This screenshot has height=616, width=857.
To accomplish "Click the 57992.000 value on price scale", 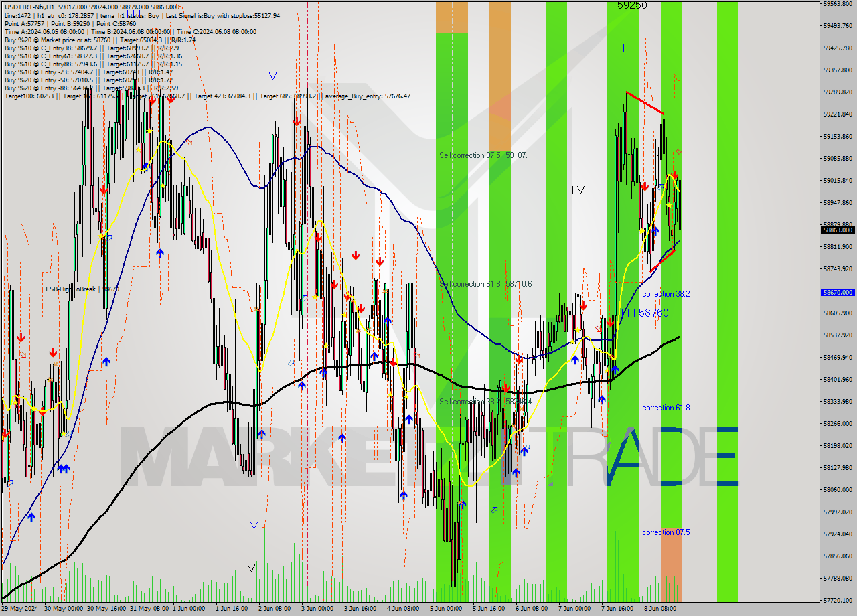I will (838, 512).
